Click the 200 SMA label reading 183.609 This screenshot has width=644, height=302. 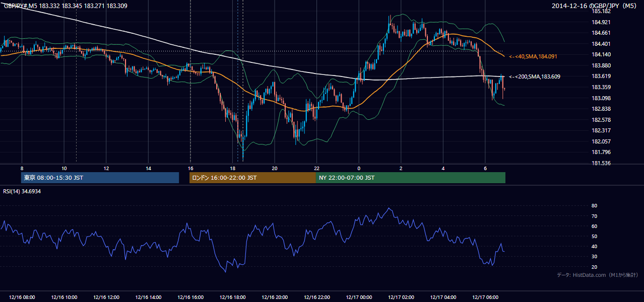coord(535,77)
